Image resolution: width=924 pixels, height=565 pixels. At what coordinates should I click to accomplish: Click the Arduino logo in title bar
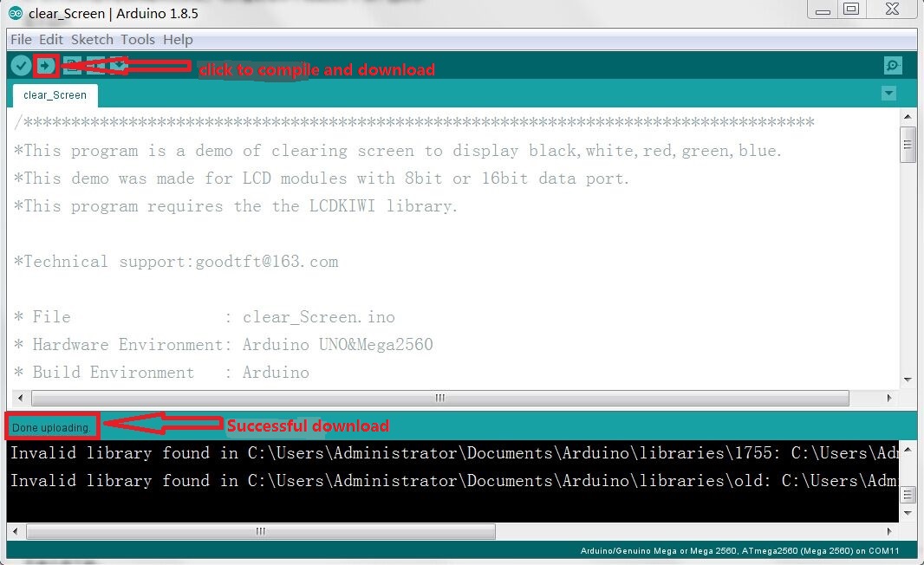coord(16,12)
